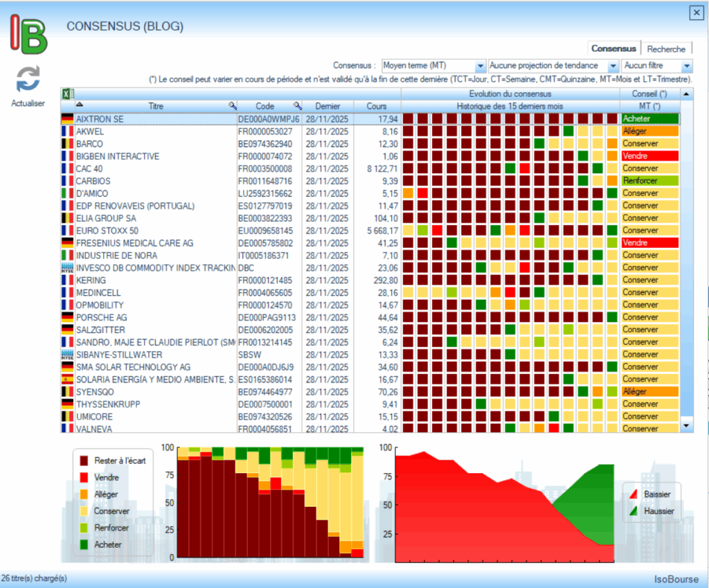Click the IsoBourse IB logo
Screen dimensions: 709x588
click(28, 35)
